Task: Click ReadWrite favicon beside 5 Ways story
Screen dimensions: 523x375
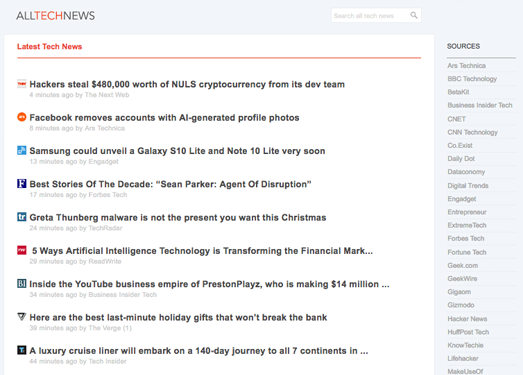Action: (22, 250)
